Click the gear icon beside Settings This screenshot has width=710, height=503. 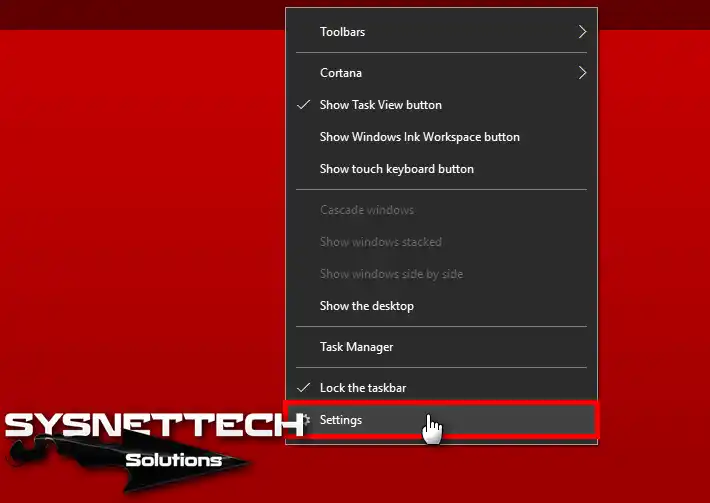pos(307,420)
